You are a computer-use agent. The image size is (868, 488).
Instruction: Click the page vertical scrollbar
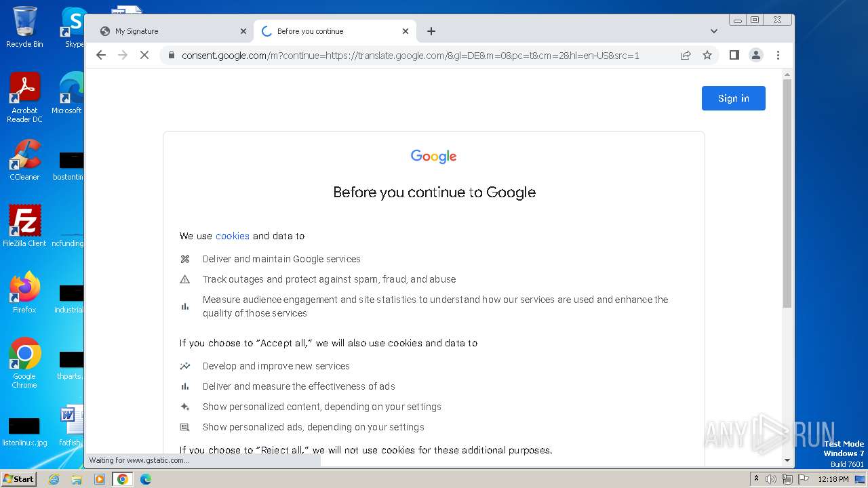[787, 193]
